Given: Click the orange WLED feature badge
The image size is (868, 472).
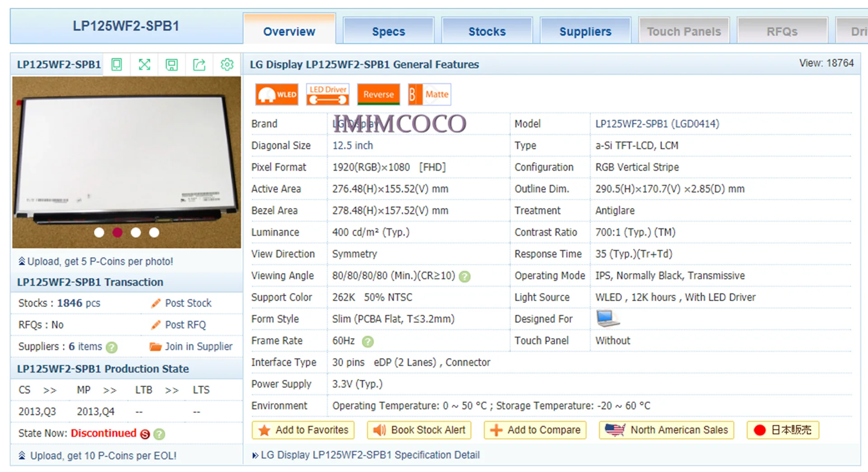Looking at the screenshot, I should click(x=277, y=94).
